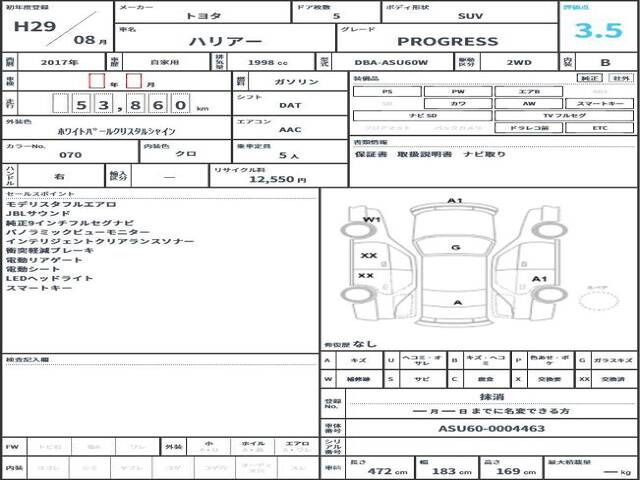Screen dimensions: 640x480
Task: Click the red inspection month box
Action: [134, 81]
